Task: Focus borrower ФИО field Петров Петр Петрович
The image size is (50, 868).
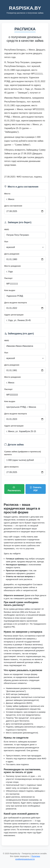Action: click(25, 235)
